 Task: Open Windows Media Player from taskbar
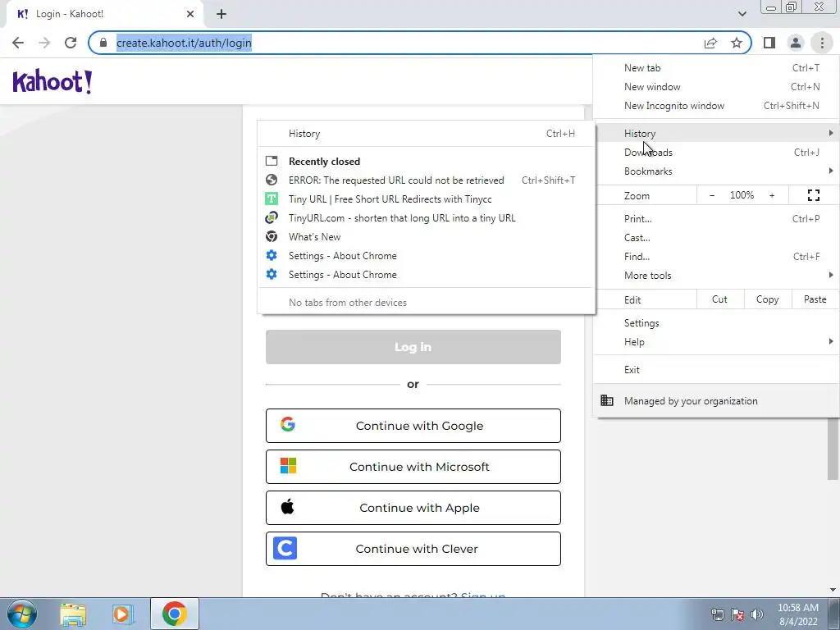[x=123, y=614]
